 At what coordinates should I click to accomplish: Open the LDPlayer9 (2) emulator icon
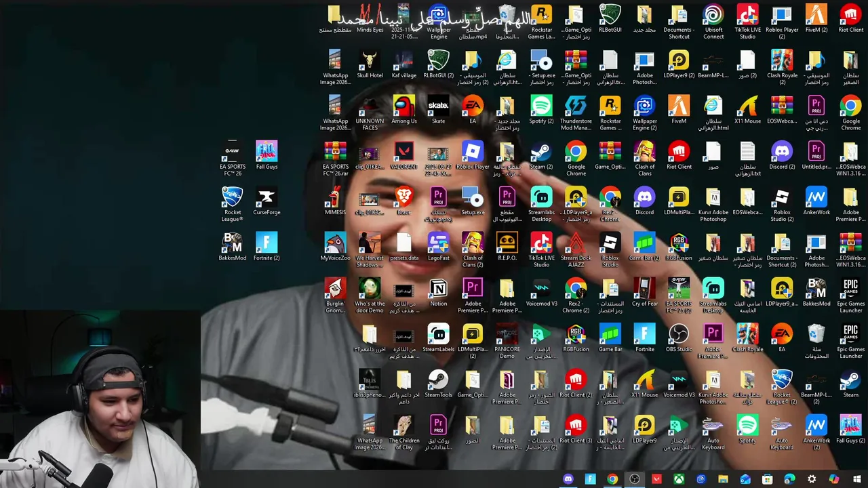tap(679, 64)
